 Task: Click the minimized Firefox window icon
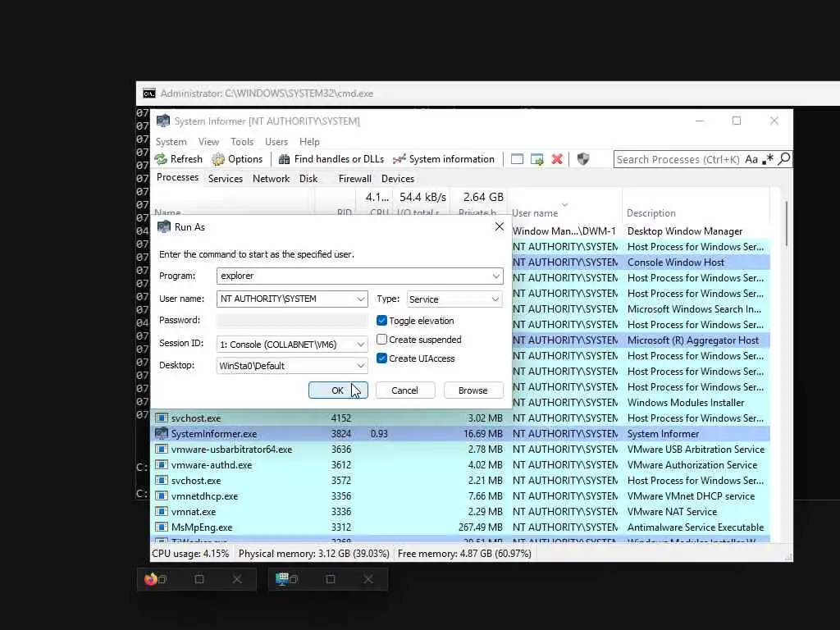pos(151,579)
